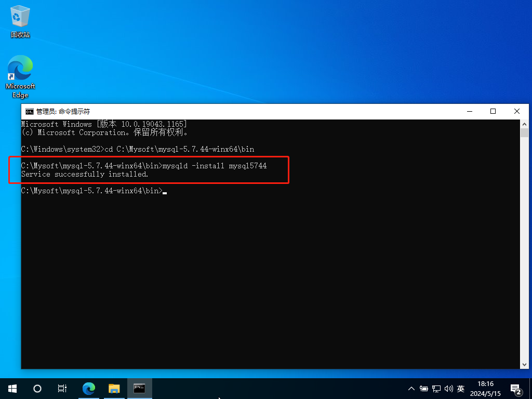Viewport: 532px width, 399px height.
Task: Click the Command Prompt taskbar button
Action: point(139,388)
